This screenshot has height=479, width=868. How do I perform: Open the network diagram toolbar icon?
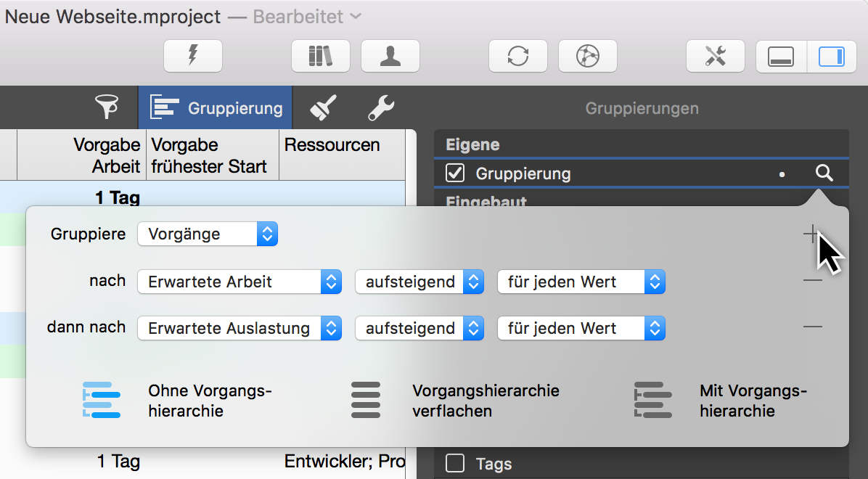pyautogui.click(x=587, y=56)
